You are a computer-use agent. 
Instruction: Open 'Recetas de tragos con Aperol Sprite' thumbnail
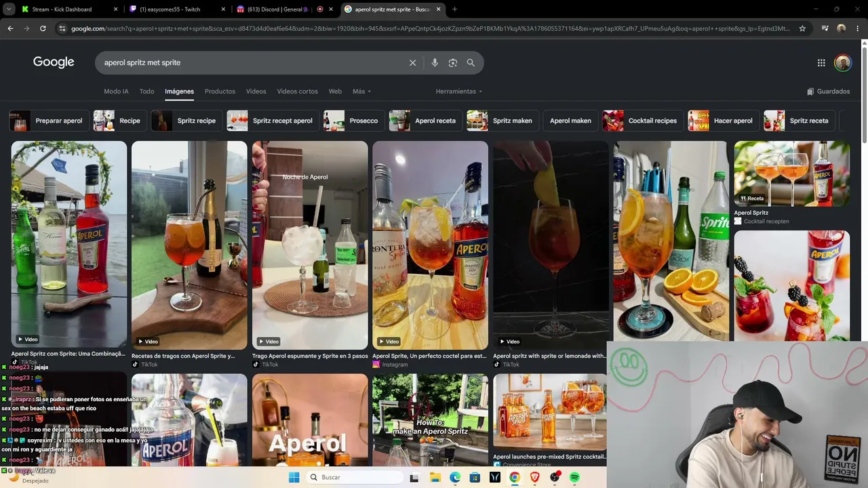[189, 245]
